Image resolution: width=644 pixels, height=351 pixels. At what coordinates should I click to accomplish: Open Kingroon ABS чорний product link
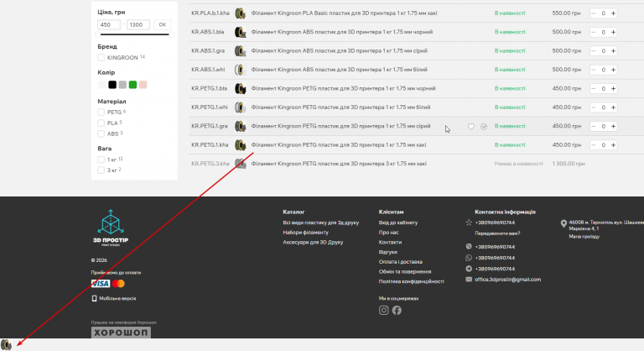(342, 32)
